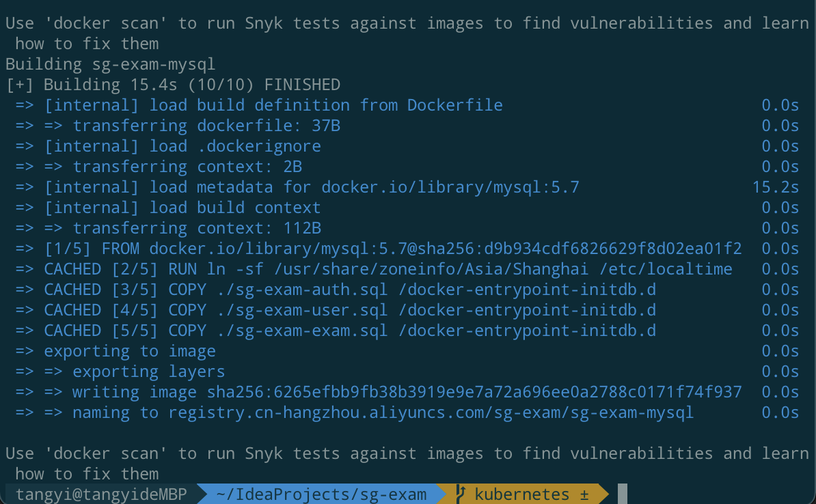Click the ./sg-exam-auth.sql file path
The image size is (816, 504).
(x=302, y=289)
